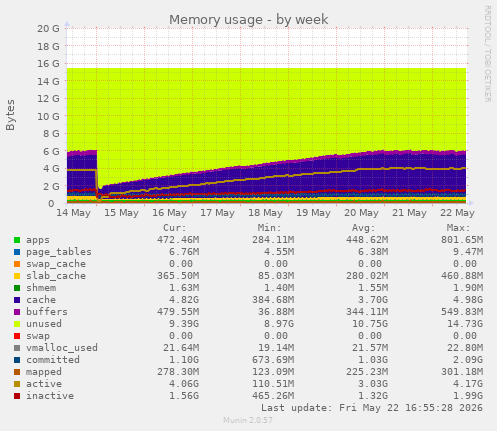The width and height of the screenshot is (497, 431).
Task: Click the '10 G' y-axis tick label
Action: click(x=48, y=116)
